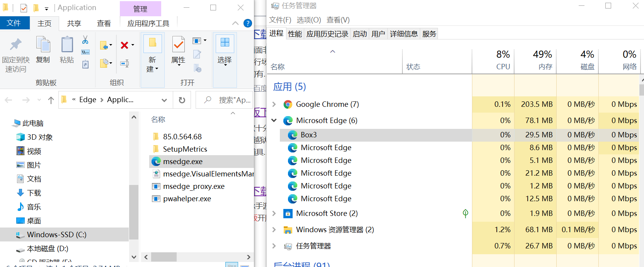
Task: Click the Rename icon in ribbon
Action: (x=124, y=63)
